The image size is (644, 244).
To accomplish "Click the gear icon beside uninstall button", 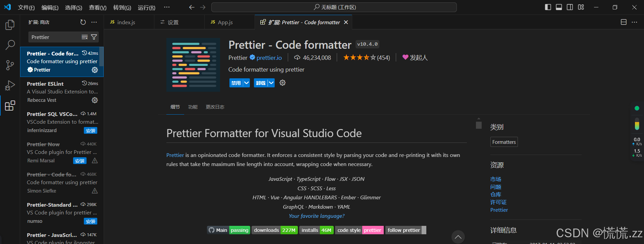I will pos(282,83).
